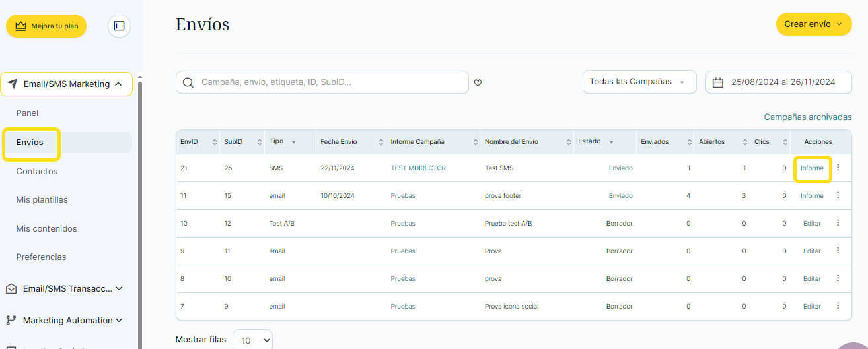This screenshot has height=349, width=868.
Task: Sort by Nombre del Envío column arrows
Action: pos(569,142)
